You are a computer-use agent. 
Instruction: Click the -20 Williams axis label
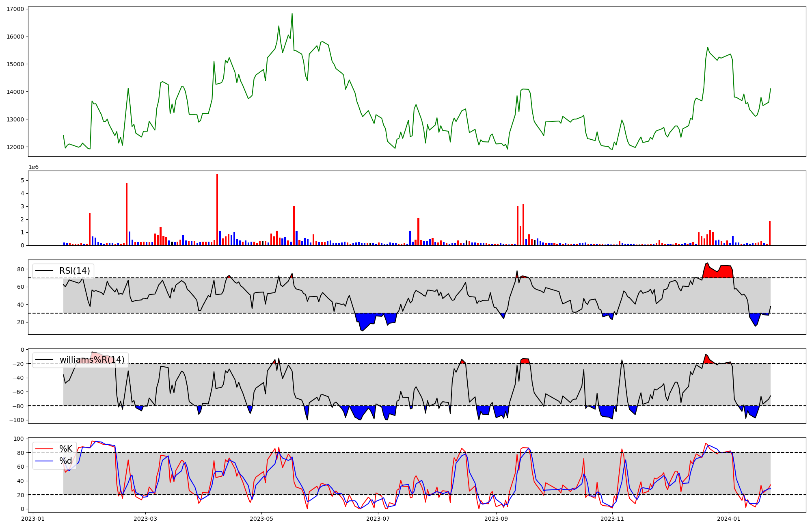coord(19,364)
